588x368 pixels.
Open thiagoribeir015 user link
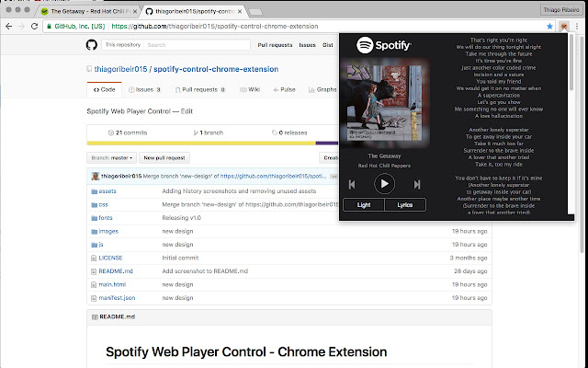[x=120, y=69]
